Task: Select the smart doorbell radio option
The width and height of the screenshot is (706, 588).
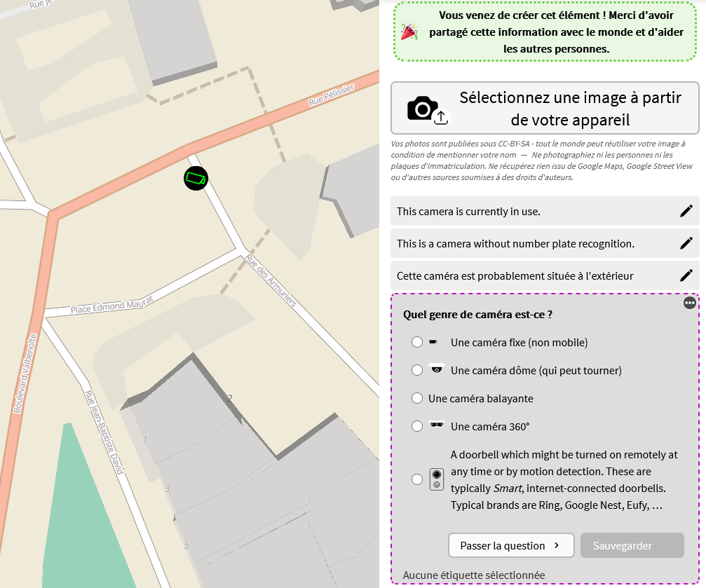Action: tap(417, 479)
